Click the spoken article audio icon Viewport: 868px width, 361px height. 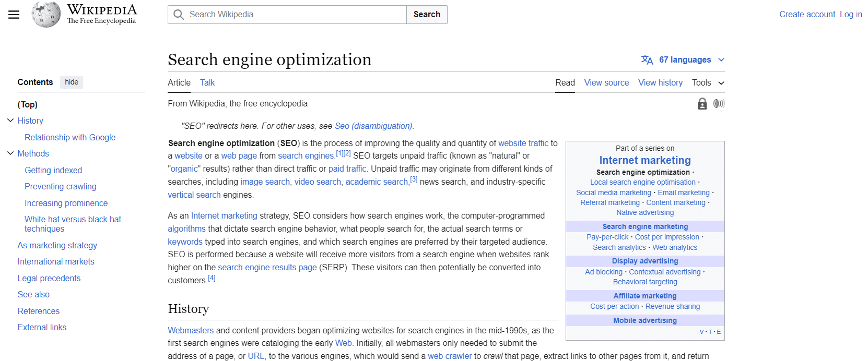(719, 104)
